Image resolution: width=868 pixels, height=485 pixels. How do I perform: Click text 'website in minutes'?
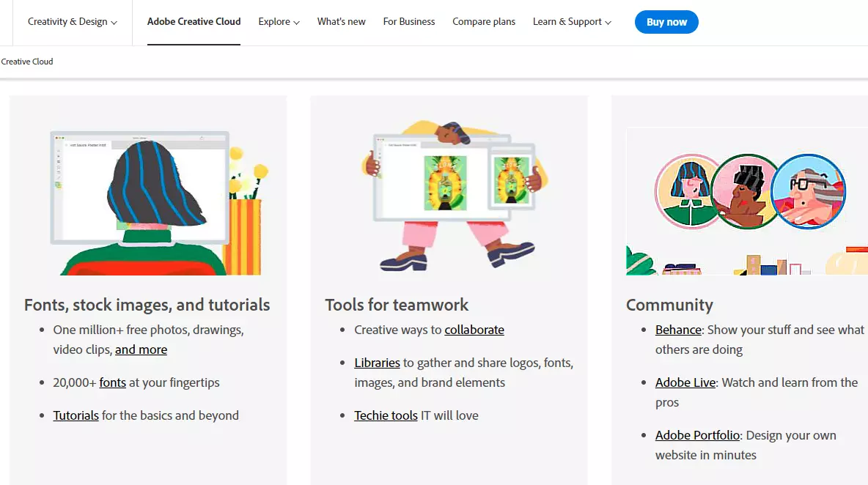tap(706, 455)
